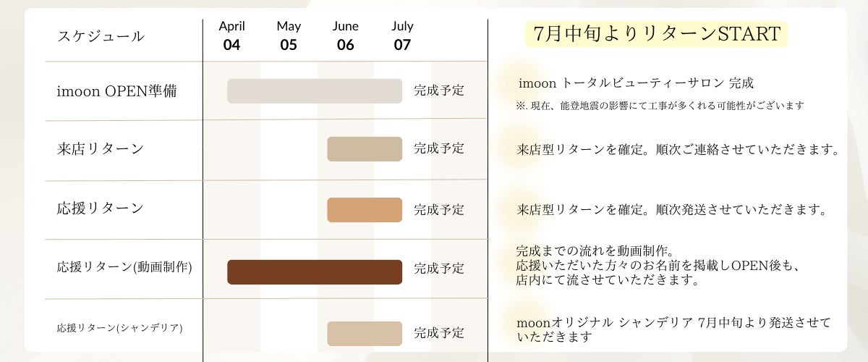Click the imoon OPEN準備 row label
Image resolution: width=868 pixels, height=362 pixels.
click(116, 91)
